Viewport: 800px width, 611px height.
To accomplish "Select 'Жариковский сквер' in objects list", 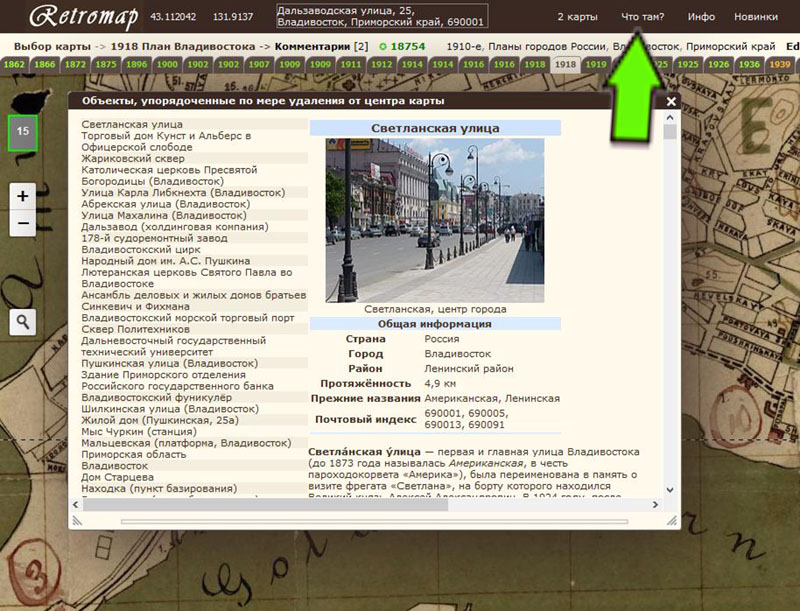I will pos(133,158).
